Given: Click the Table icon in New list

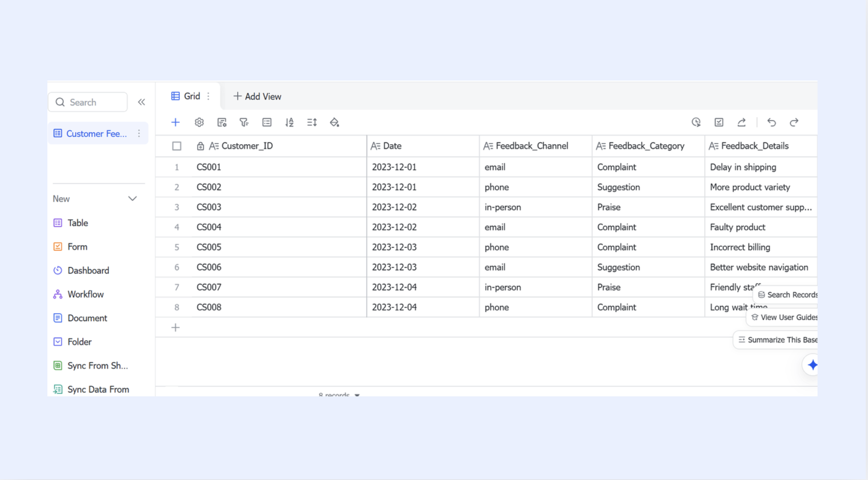Looking at the screenshot, I should tap(58, 223).
